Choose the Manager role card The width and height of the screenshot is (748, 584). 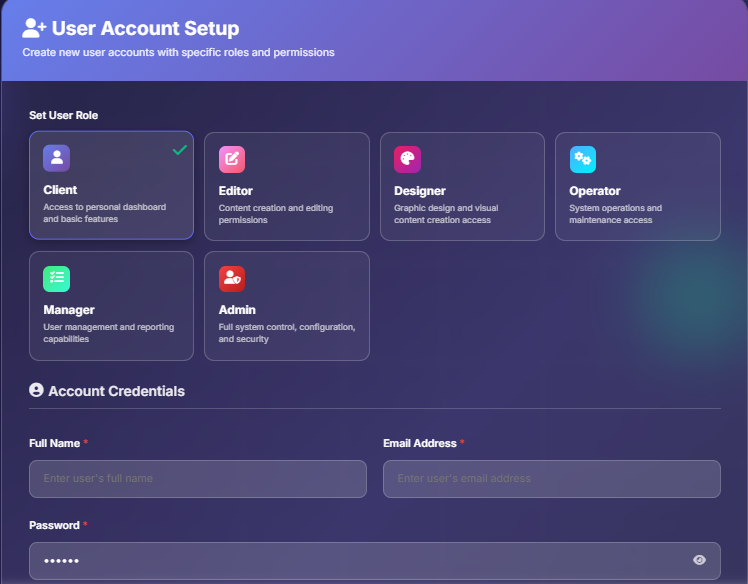111,306
